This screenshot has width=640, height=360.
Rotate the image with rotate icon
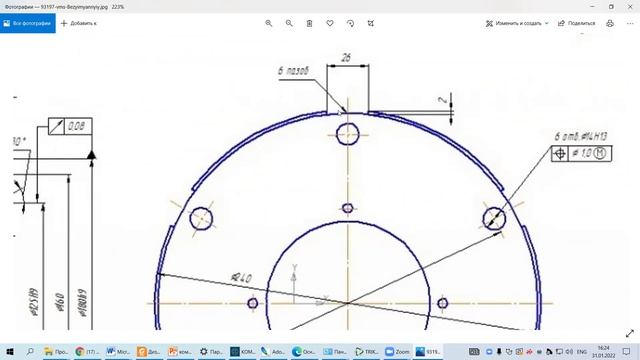pos(350,23)
